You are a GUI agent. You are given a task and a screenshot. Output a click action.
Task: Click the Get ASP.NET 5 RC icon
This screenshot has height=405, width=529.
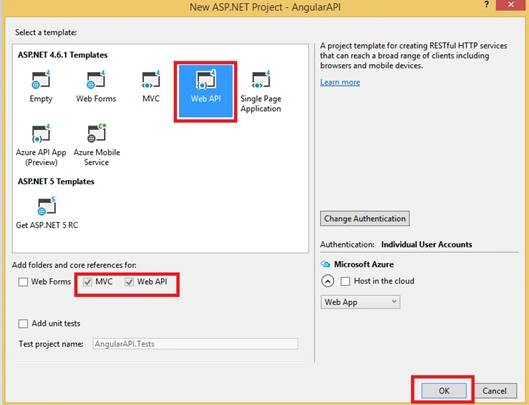pos(47,206)
